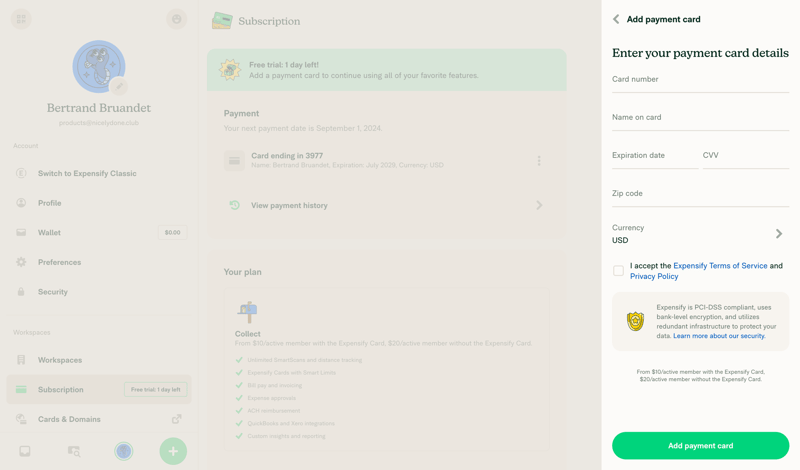Image resolution: width=800 pixels, height=470 pixels.
Task: Open Cards & Domains
Action: tap(98, 419)
